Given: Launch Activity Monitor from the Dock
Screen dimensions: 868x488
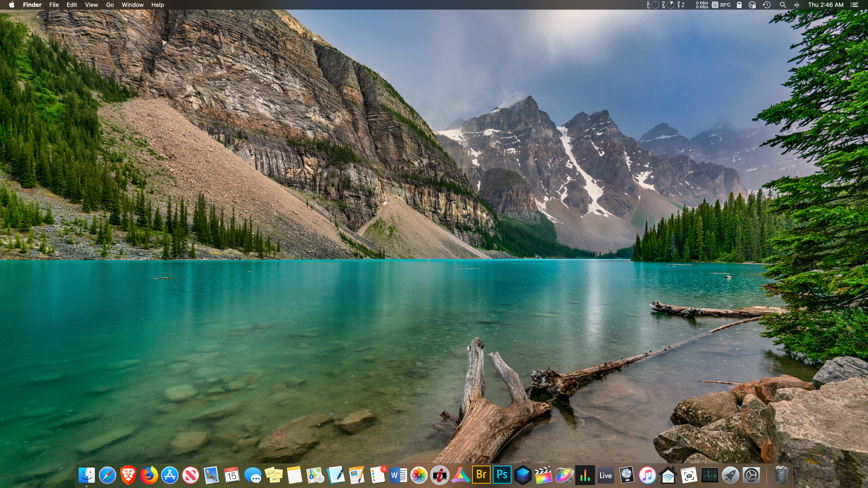Looking at the screenshot, I should click(709, 475).
